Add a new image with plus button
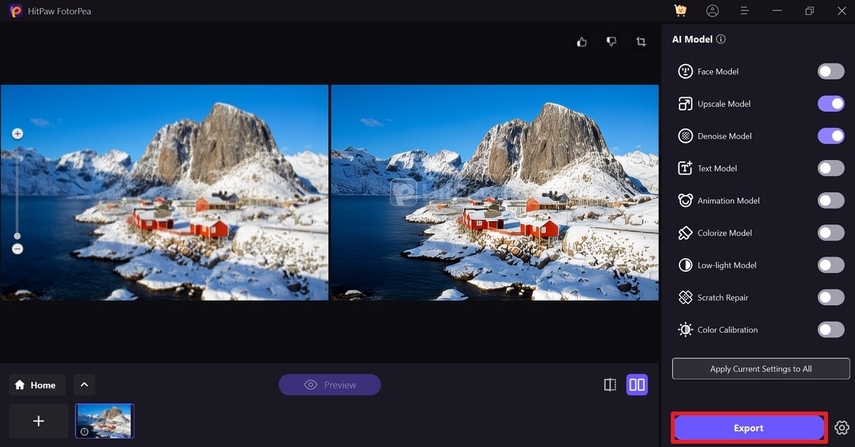 (x=38, y=421)
